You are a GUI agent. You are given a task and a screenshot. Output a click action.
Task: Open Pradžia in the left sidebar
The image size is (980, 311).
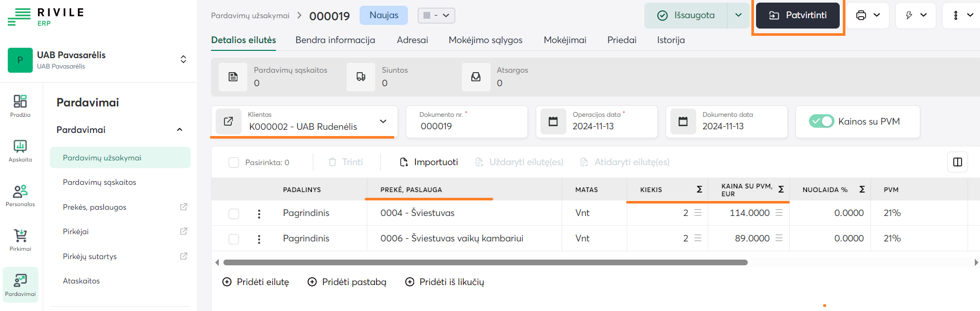tap(20, 105)
